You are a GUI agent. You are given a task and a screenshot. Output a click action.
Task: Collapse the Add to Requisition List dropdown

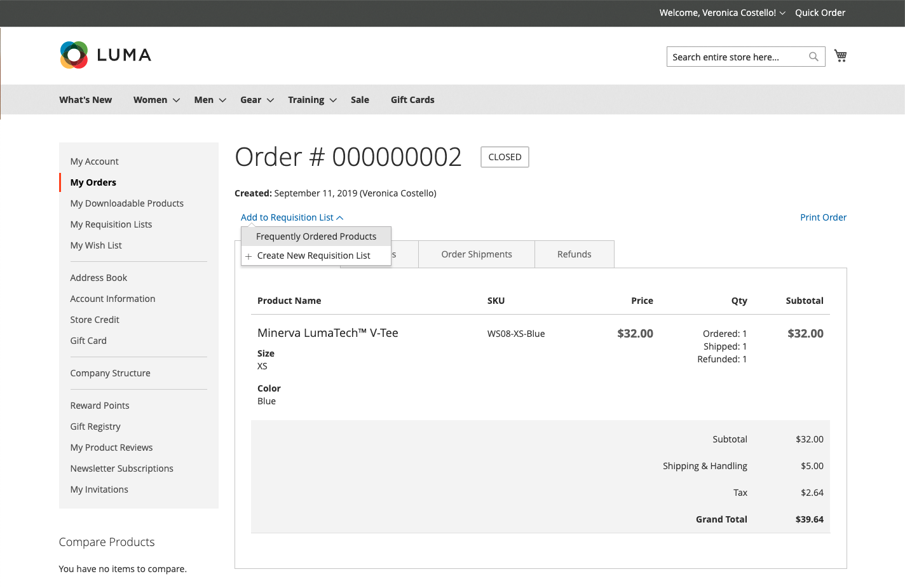pos(292,217)
